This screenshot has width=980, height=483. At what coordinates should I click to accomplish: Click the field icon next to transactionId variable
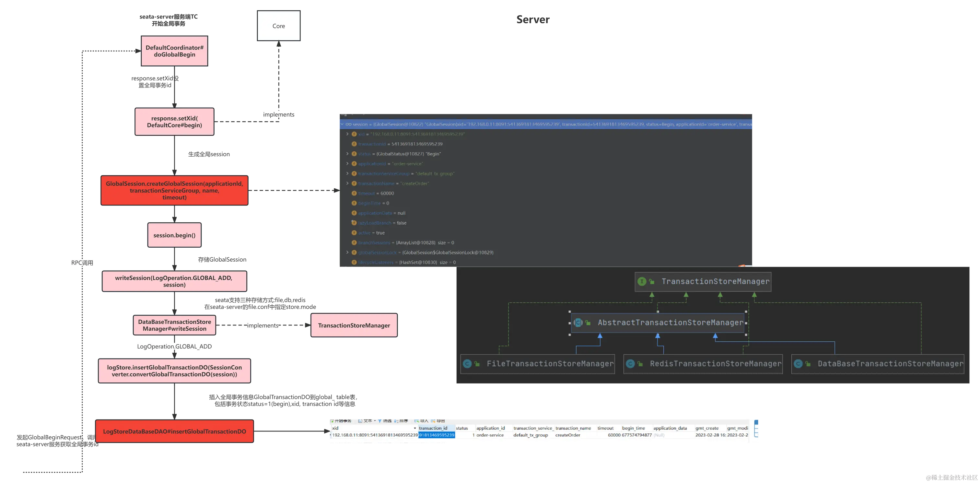(x=354, y=144)
